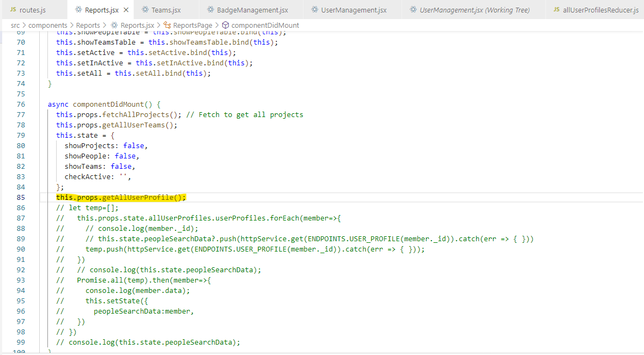
Task: Switch to UserManagement.jsx (Working Tree) tab
Action: click(x=475, y=10)
